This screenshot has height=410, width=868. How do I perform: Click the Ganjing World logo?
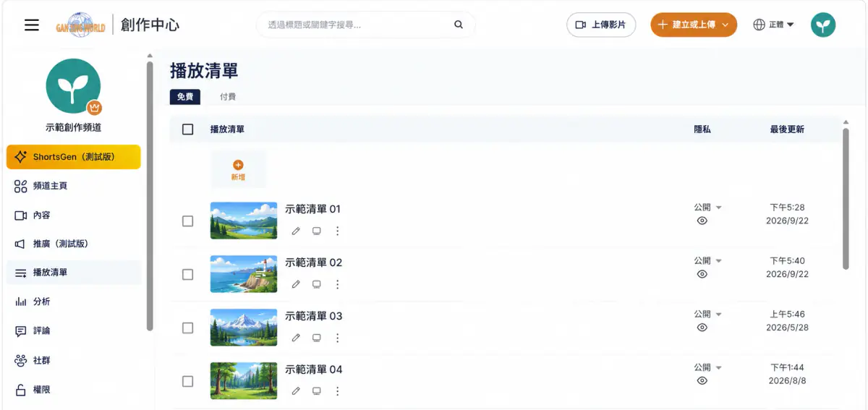pos(80,25)
